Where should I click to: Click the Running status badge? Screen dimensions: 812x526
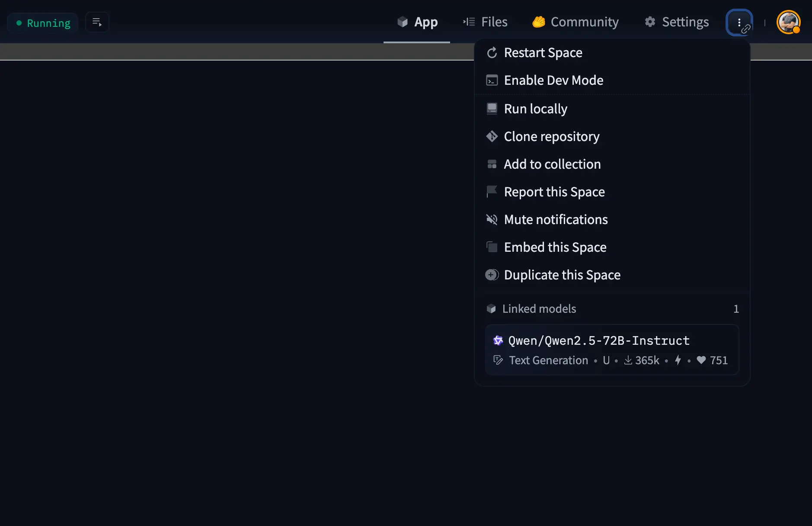43,23
